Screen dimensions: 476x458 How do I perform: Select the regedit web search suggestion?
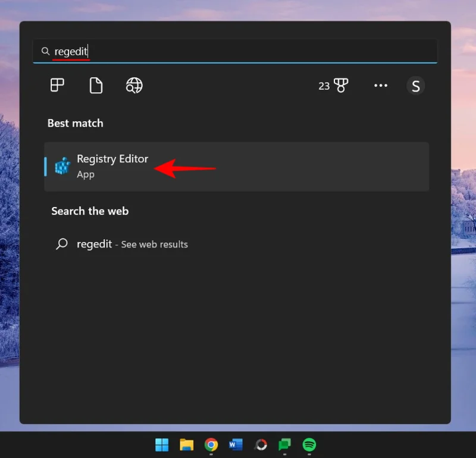(x=94, y=244)
